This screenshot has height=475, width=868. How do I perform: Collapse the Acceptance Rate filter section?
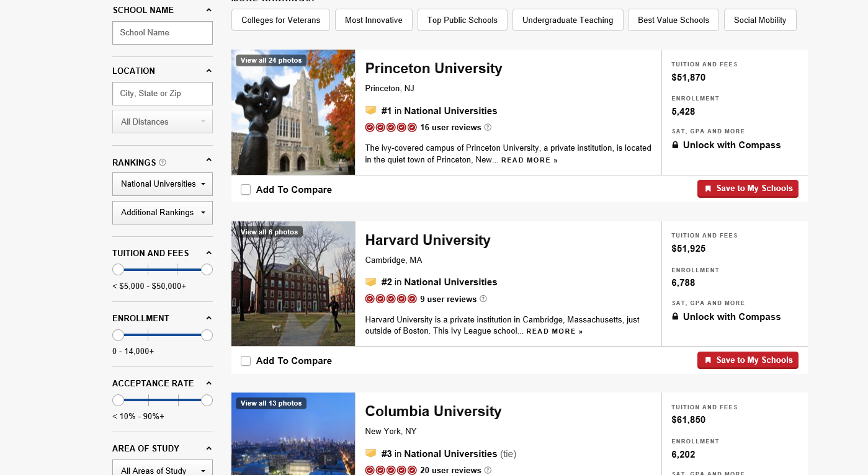coord(208,383)
